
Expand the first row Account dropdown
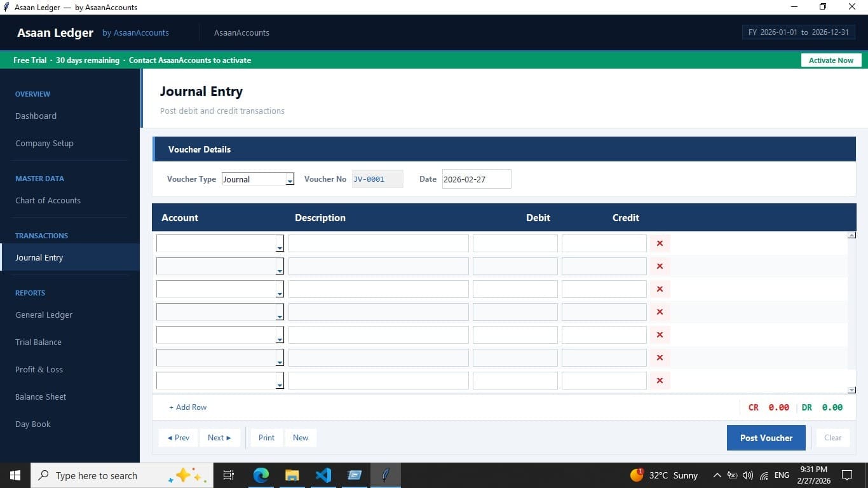tap(279, 247)
